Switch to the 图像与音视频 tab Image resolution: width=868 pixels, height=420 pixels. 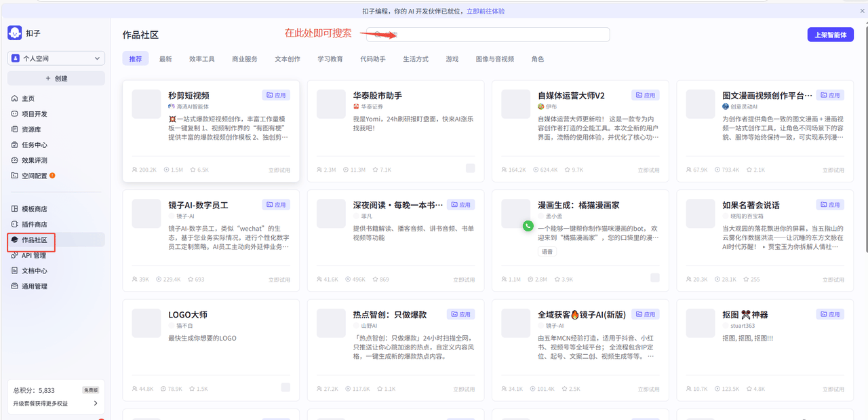(495, 59)
